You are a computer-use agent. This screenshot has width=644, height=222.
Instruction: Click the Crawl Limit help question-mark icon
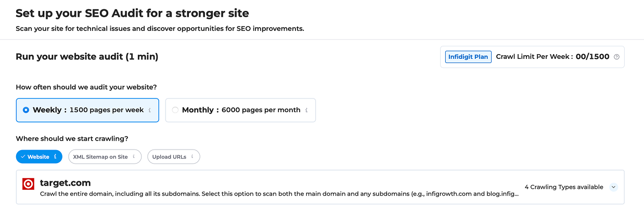point(616,57)
